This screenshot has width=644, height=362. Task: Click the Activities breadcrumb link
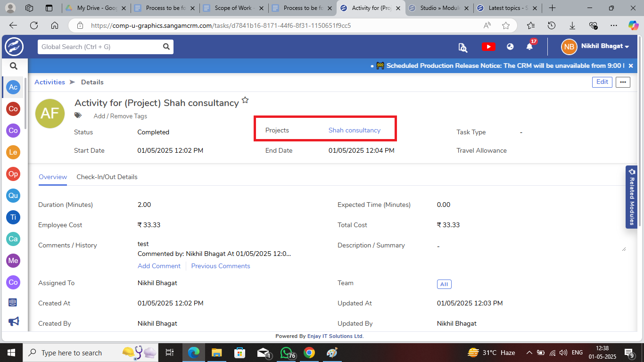coord(50,82)
